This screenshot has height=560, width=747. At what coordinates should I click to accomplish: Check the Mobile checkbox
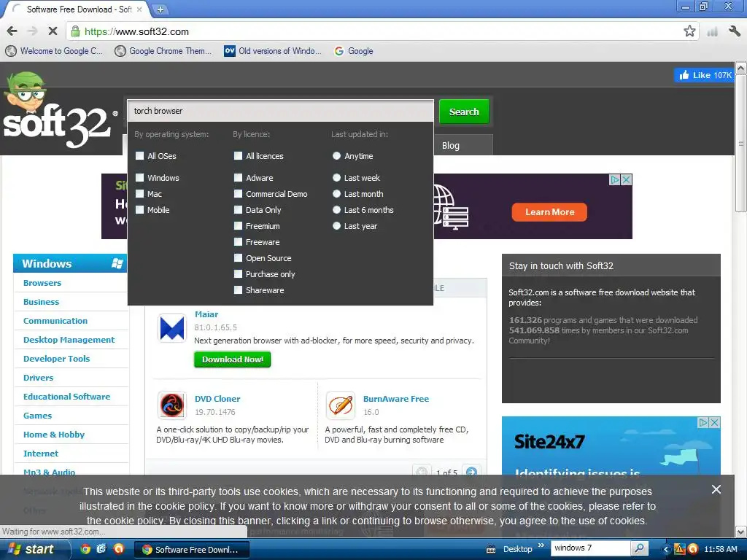click(x=139, y=209)
